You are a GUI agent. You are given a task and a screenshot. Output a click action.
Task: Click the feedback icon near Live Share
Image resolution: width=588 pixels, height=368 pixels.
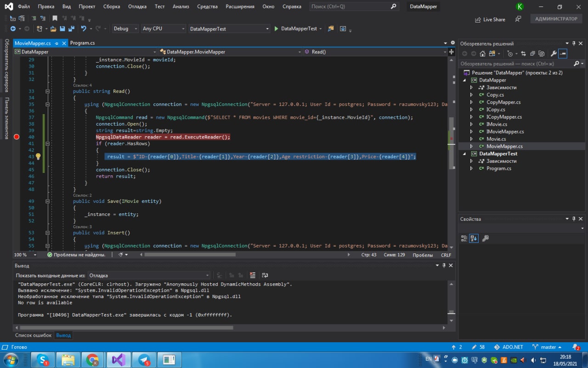pos(518,19)
